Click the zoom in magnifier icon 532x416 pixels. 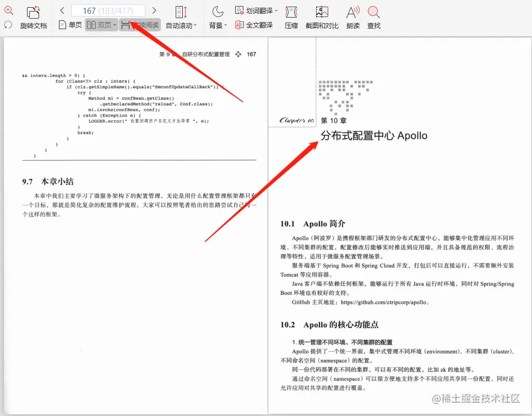(x=8, y=10)
